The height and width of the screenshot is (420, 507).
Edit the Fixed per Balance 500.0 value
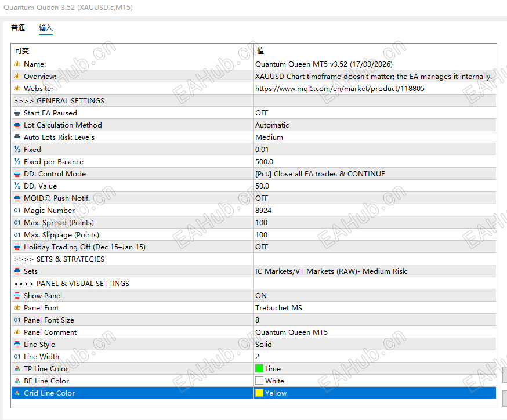[x=375, y=161]
